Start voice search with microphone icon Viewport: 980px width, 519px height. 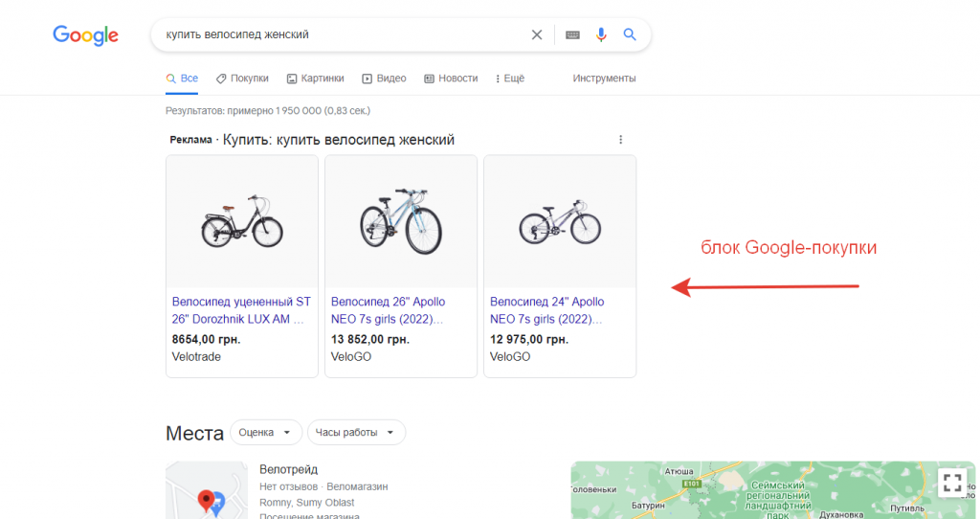(601, 35)
